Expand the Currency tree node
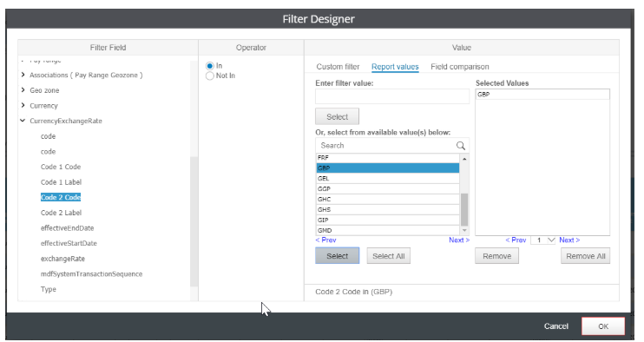644x342 pixels. [23, 106]
